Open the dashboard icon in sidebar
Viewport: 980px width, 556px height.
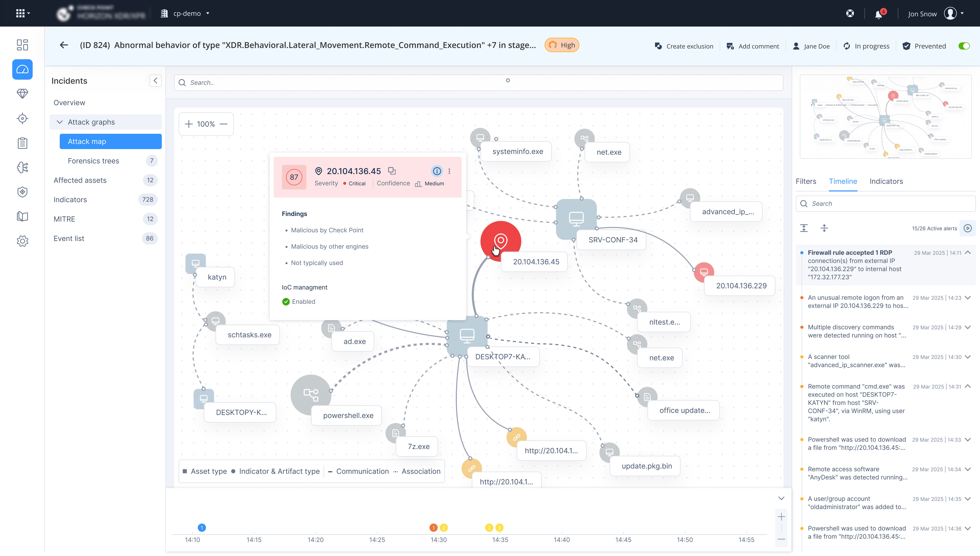22,45
